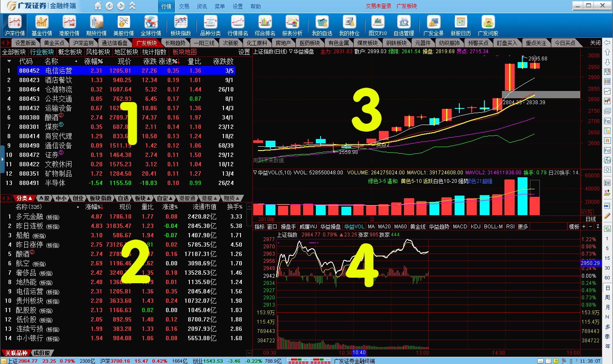The height and width of the screenshot is (364, 613).
Task: Open 全球行情 global quotes icon
Action: pos(151,26)
